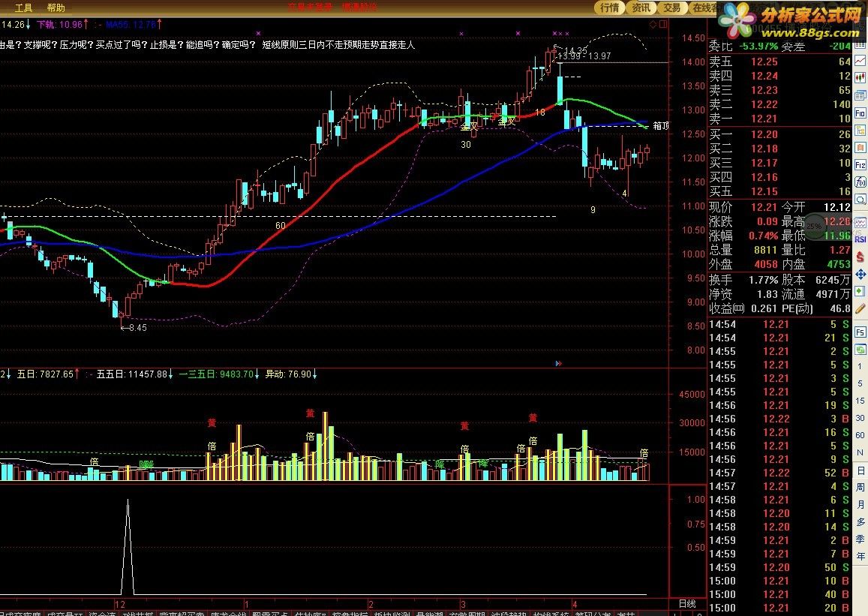Select the pencil drawing tool icon
This screenshot has height=616, width=868.
(x=860, y=308)
